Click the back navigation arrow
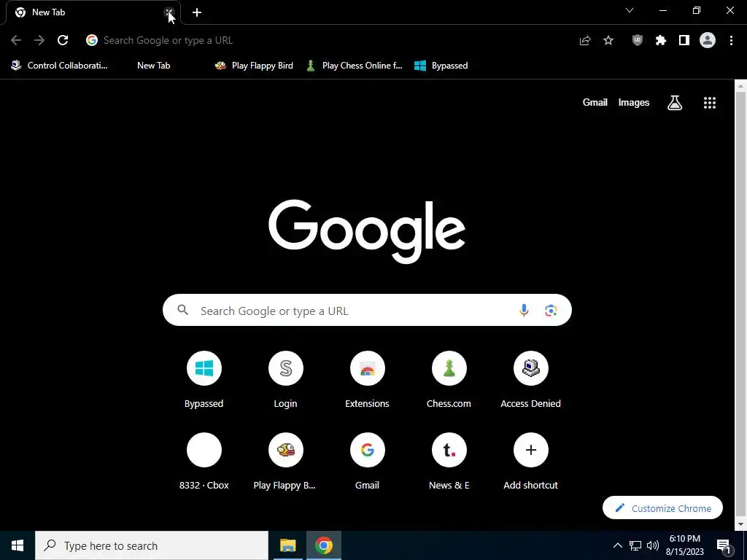Image resolution: width=747 pixels, height=560 pixels. click(16, 41)
